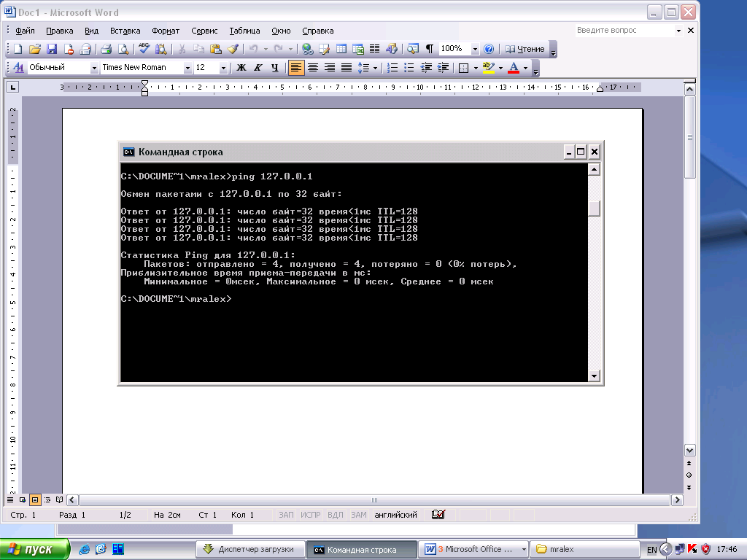Screen dimensions: 747x560
Task: Open the Таблица menu
Action: pos(244,31)
